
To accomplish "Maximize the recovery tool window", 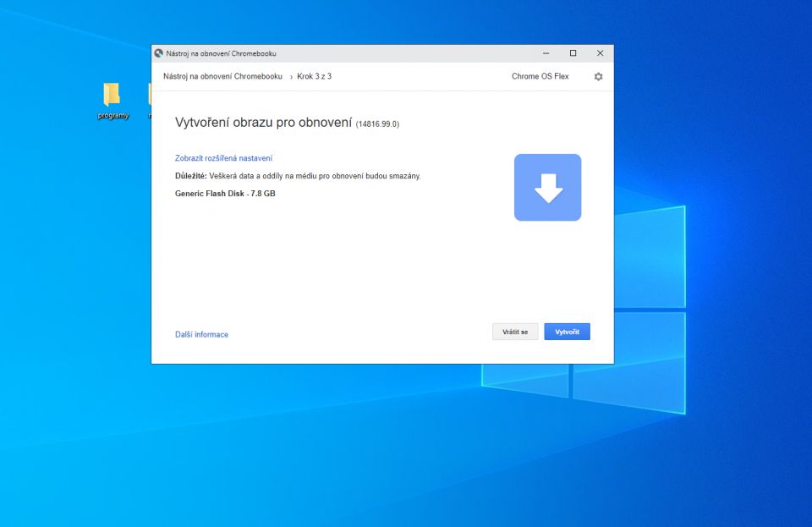I will (x=573, y=53).
